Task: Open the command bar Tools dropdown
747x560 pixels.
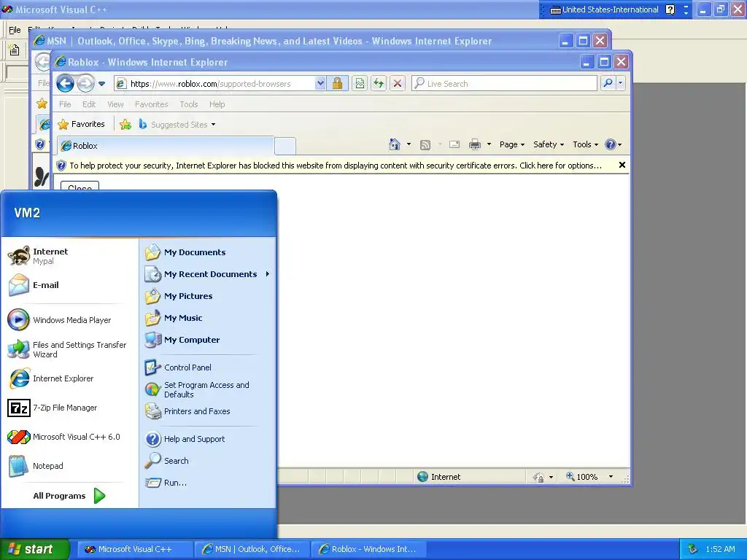Action: tap(586, 145)
